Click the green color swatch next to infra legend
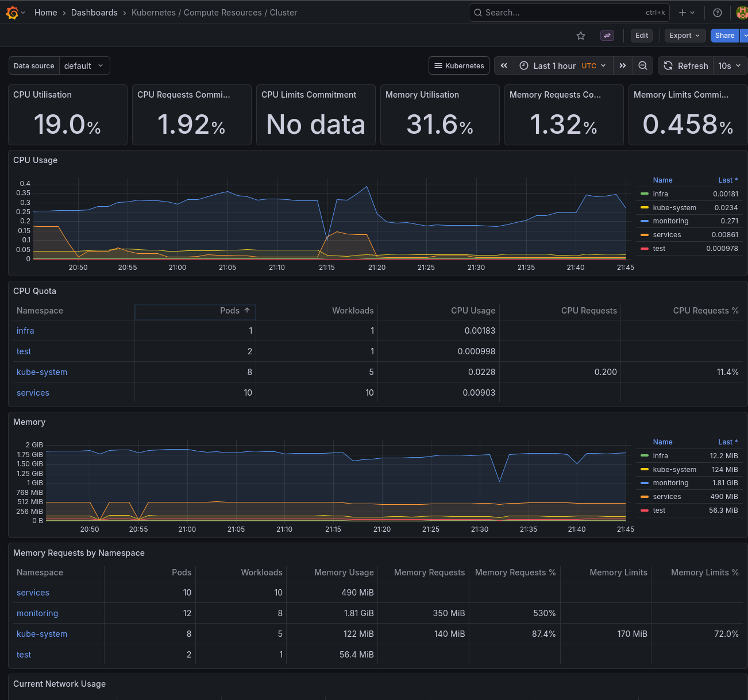The width and height of the screenshot is (748, 700). (645, 194)
